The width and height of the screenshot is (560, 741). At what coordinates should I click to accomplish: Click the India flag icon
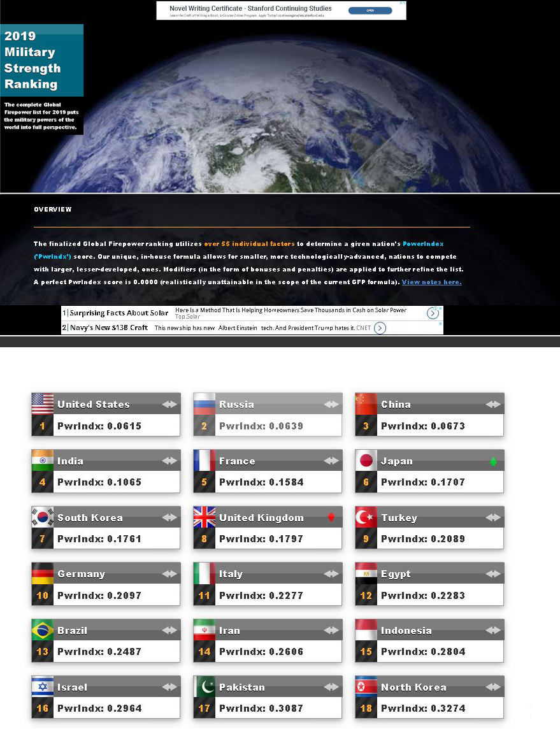pyautogui.click(x=43, y=460)
